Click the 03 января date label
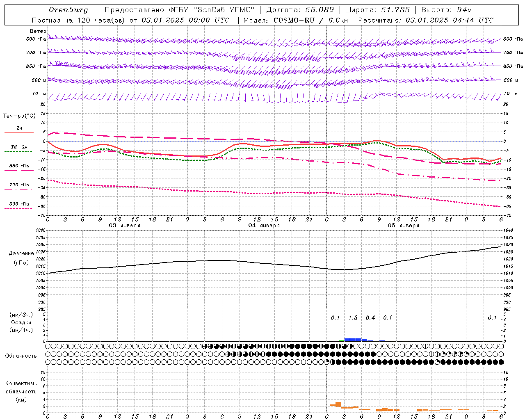 125,225
